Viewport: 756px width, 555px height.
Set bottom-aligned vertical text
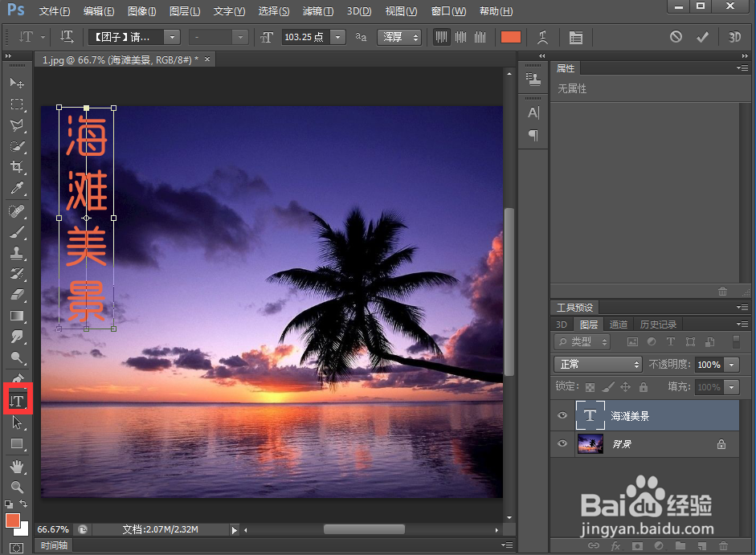[x=480, y=37]
